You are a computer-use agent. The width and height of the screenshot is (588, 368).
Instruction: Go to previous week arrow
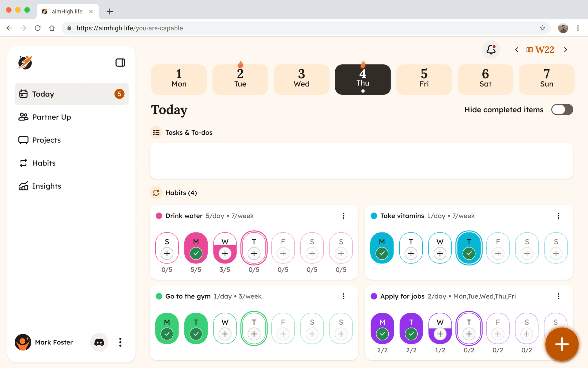tap(517, 50)
